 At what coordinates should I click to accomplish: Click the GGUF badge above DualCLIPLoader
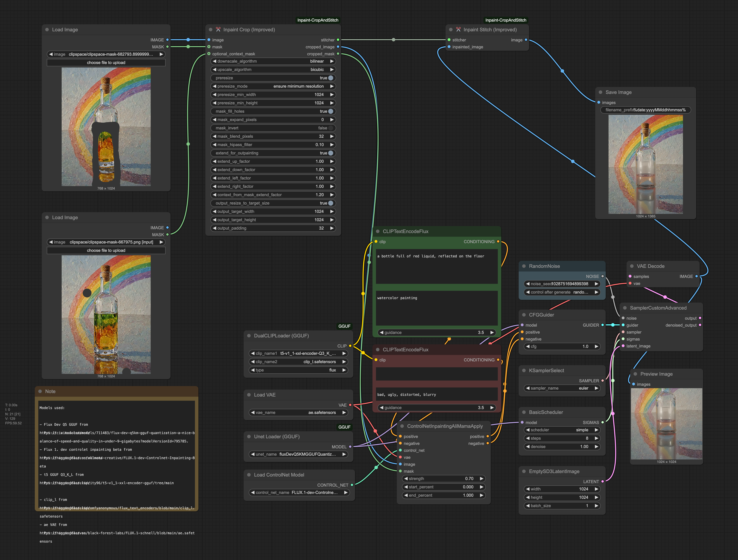pyautogui.click(x=344, y=326)
